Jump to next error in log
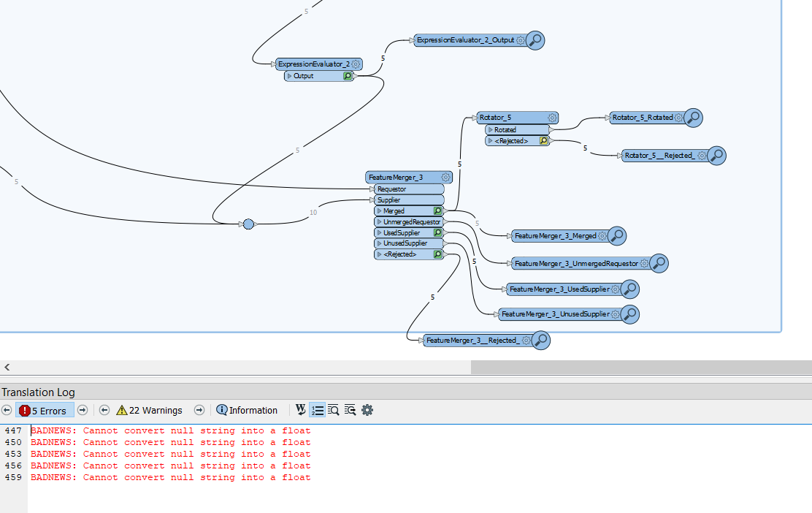812x513 pixels. click(x=83, y=410)
